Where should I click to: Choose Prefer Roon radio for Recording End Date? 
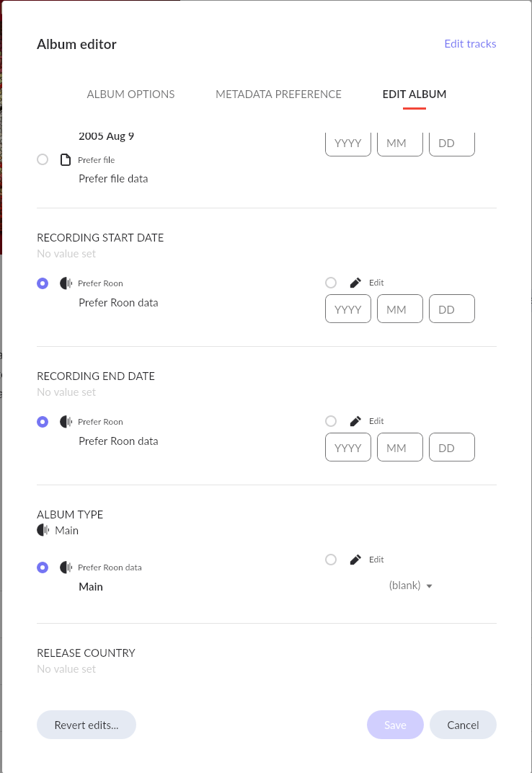43,422
